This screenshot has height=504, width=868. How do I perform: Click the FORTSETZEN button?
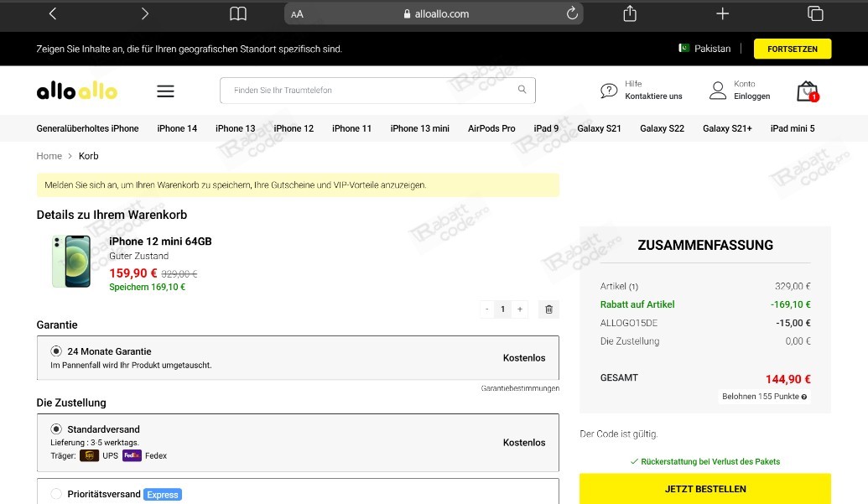(x=792, y=49)
